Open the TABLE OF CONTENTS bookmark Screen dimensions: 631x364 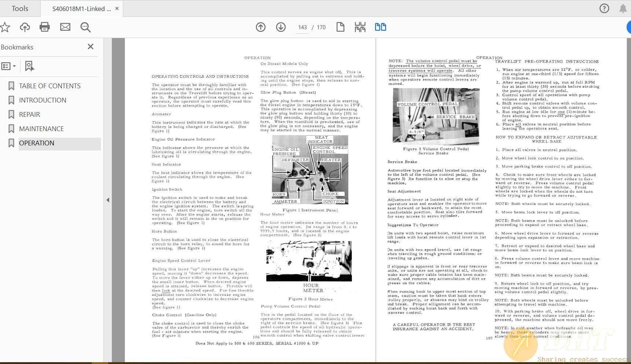point(49,86)
